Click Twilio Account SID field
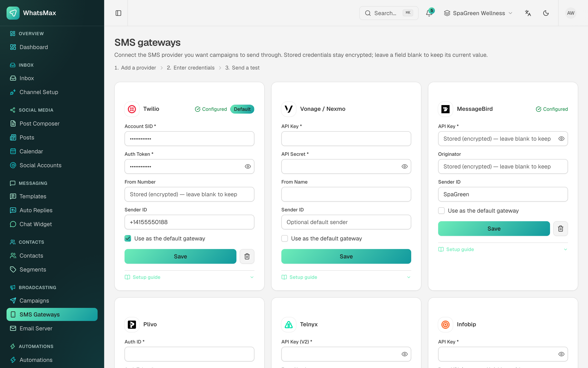The width and height of the screenshot is (588, 368). pos(189,139)
